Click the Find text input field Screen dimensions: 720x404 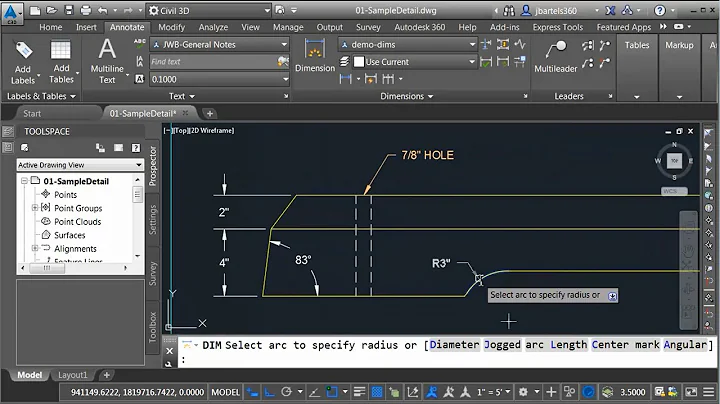[x=214, y=62]
